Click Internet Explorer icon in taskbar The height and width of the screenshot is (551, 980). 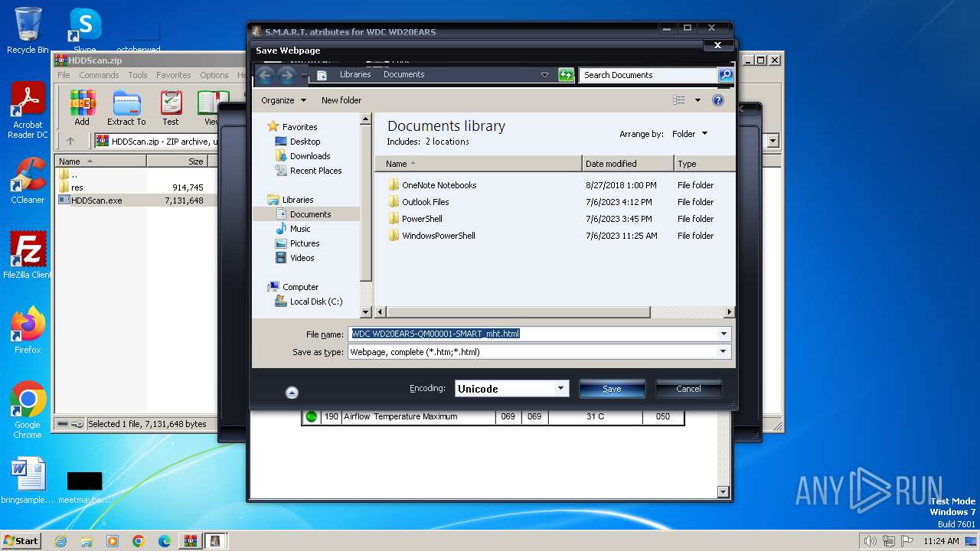coord(60,541)
